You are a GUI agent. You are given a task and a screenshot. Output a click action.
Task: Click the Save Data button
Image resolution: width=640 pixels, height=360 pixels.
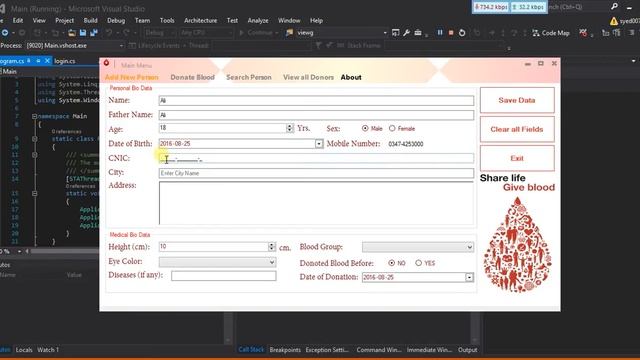coord(517,100)
